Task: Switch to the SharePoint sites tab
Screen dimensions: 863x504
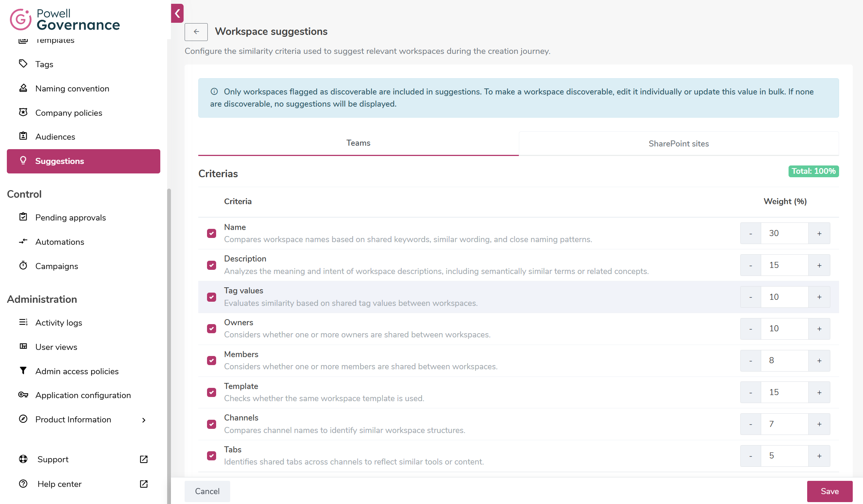Action: (x=679, y=144)
